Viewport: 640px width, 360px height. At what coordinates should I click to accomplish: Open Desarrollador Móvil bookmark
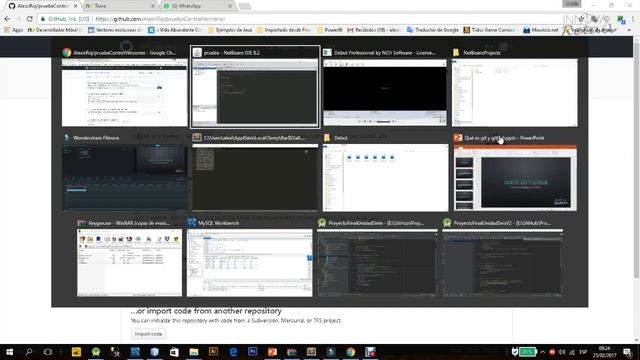point(55,30)
